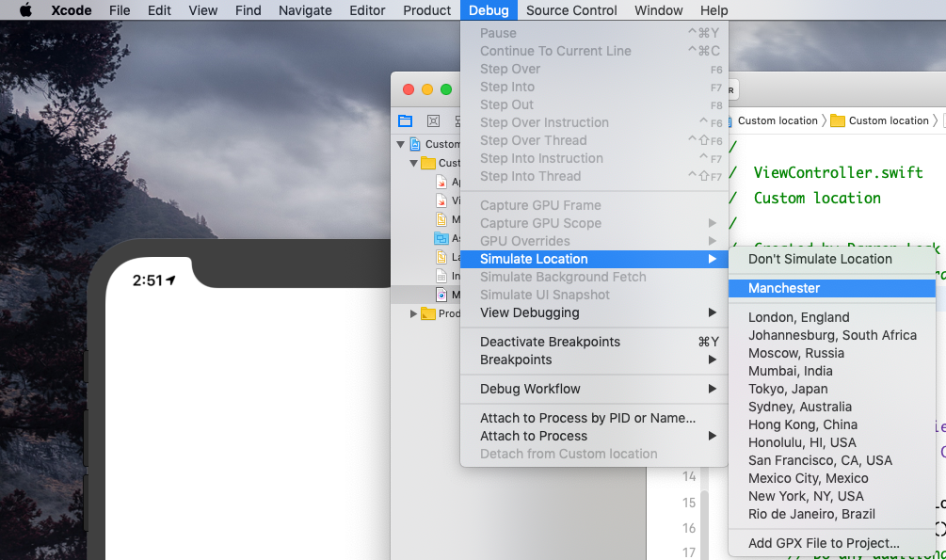
Task: Select Manchester as simulated location
Action: [832, 288]
